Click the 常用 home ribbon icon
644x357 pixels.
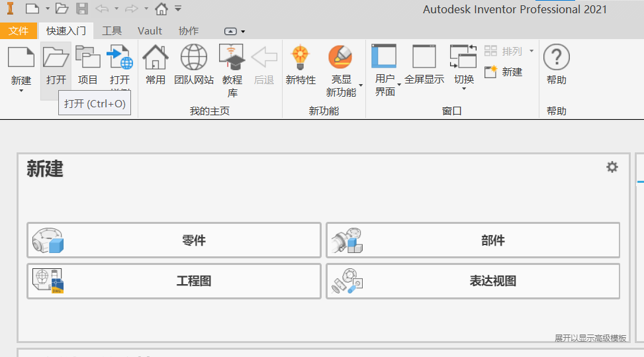click(156, 57)
